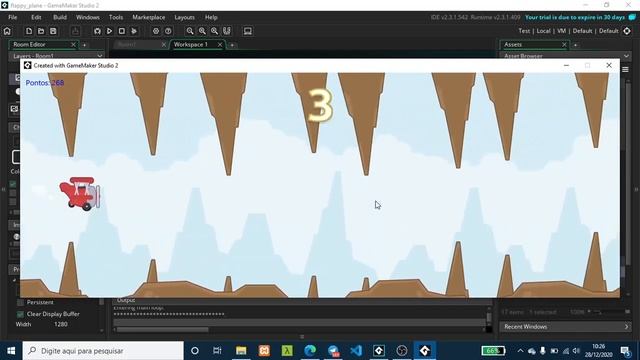640x360 pixels.
Task: Close the Workspace 1 tab
Action: pyautogui.click(x=220, y=44)
